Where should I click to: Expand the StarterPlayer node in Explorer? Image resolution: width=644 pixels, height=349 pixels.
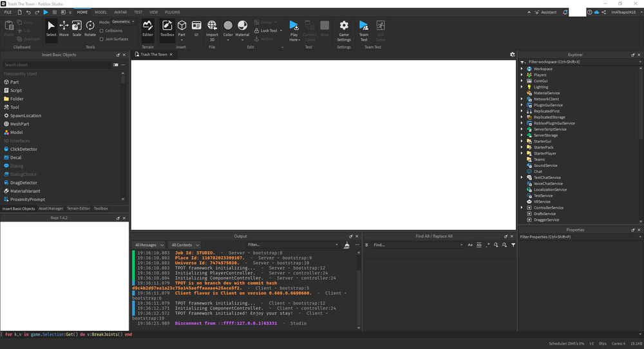[x=522, y=153]
